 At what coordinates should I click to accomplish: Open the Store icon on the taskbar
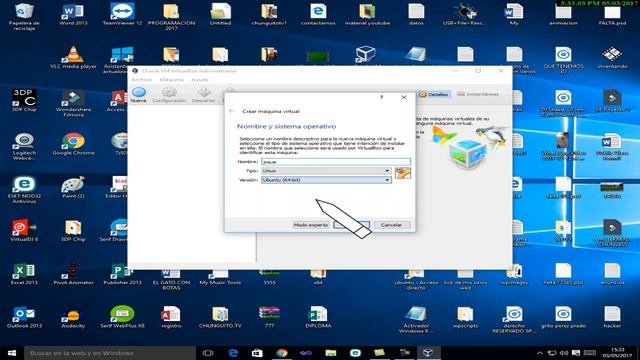257,353
